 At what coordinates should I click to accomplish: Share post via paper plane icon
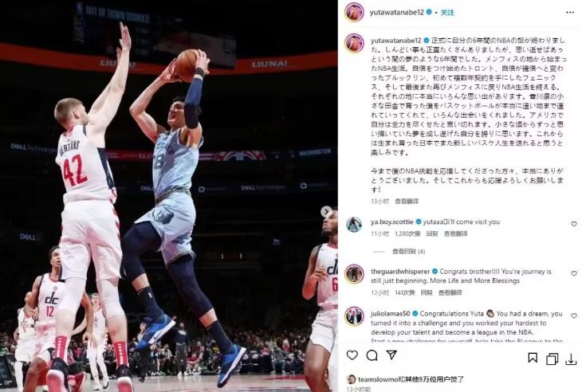[391, 355]
